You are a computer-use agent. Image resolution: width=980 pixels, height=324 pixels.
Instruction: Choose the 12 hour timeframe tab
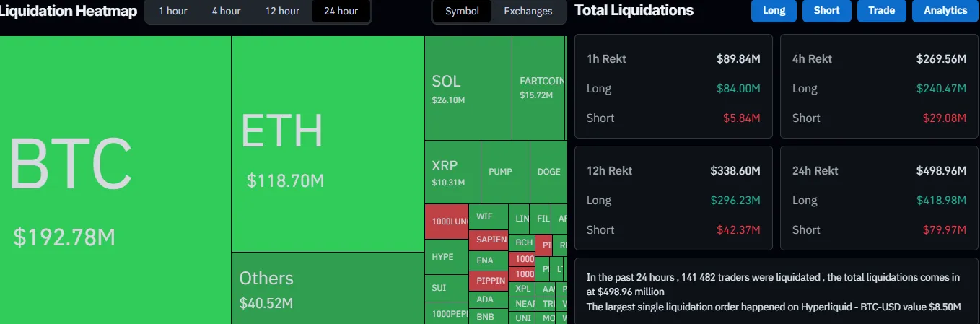pos(282,11)
